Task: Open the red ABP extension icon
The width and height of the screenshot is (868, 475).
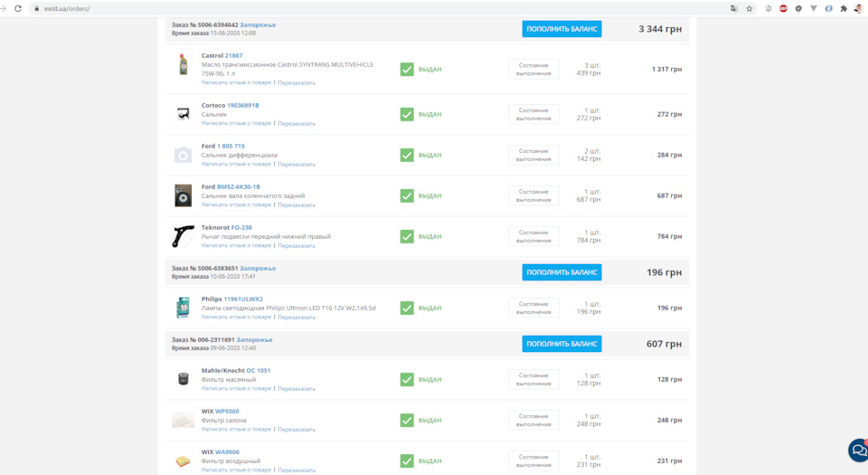Action: [783, 8]
